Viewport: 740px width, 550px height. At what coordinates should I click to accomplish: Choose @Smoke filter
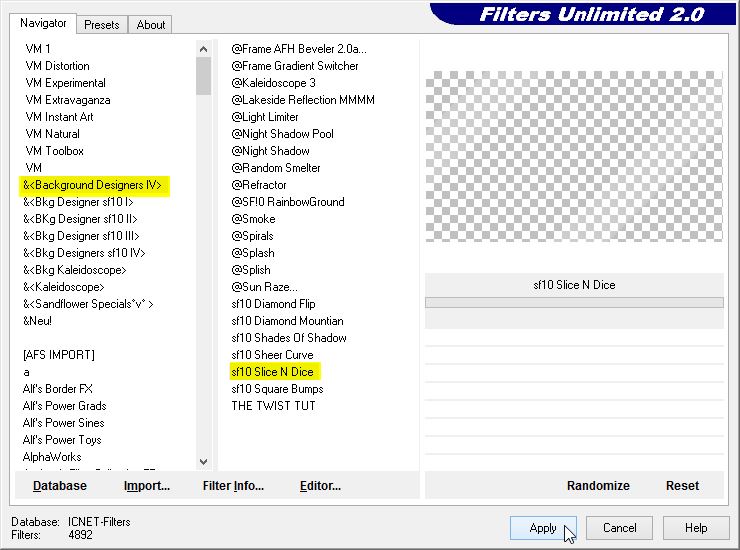click(253, 219)
